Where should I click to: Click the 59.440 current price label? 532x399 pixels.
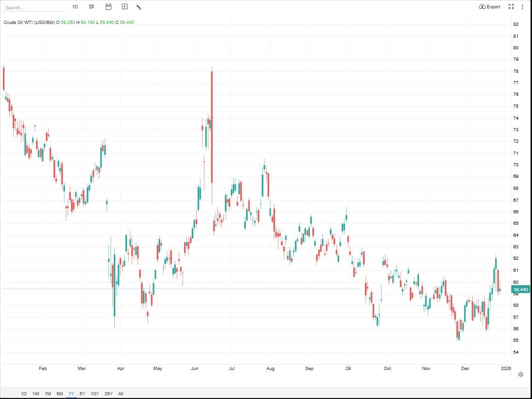(x=520, y=289)
